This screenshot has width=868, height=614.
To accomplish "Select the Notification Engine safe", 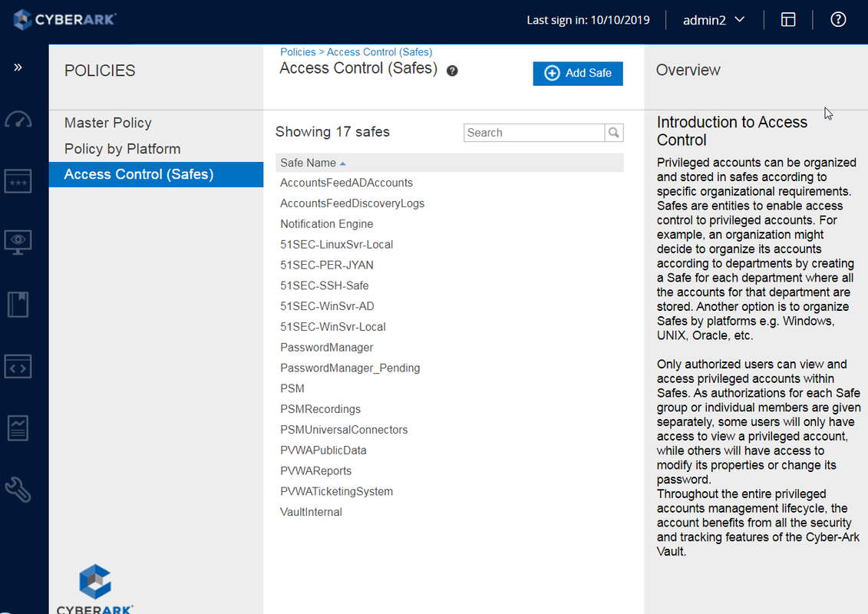I will coord(327,223).
